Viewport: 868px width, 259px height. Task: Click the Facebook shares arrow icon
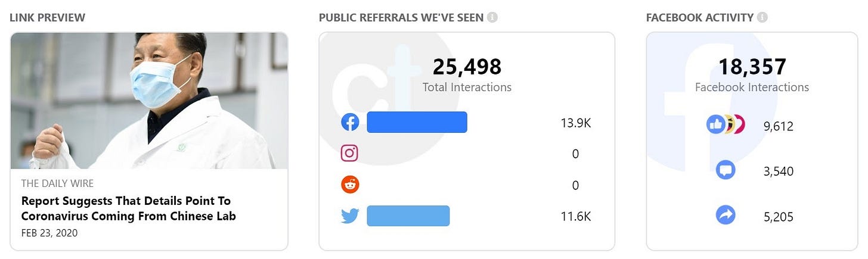tap(726, 215)
